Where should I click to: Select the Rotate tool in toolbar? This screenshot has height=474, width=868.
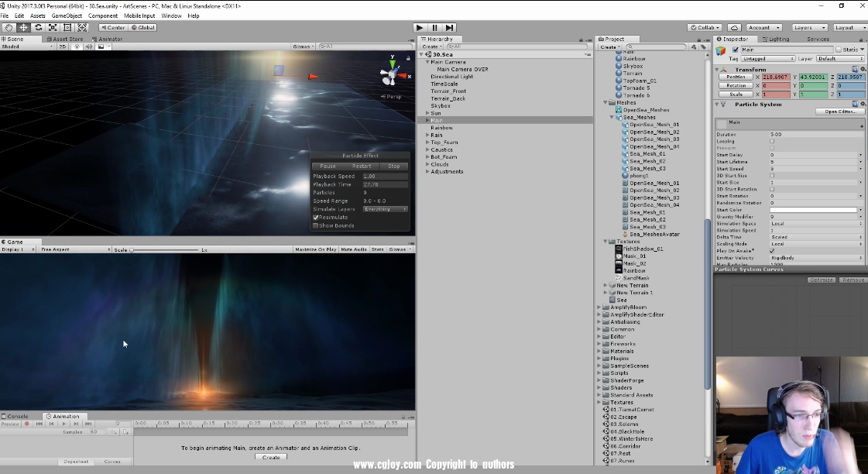pyautogui.click(x=38, y=28)
